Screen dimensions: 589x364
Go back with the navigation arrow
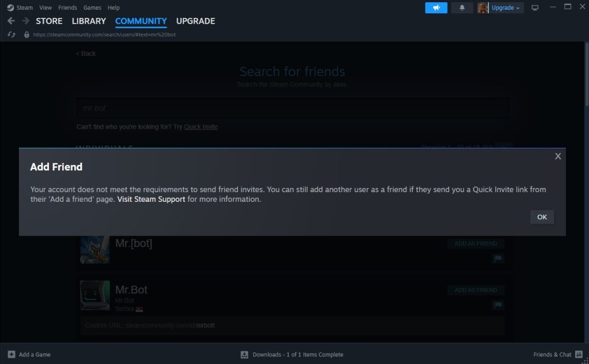click(10, 21)
